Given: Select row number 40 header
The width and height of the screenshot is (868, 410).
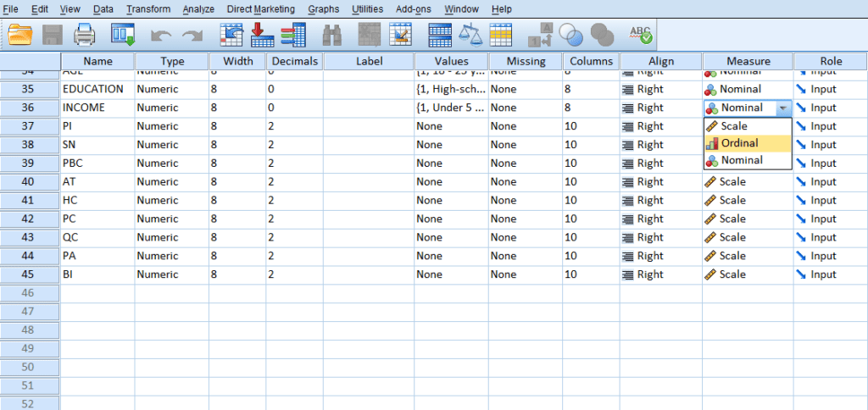Looking at the screenshot, I should coord(30,181).
